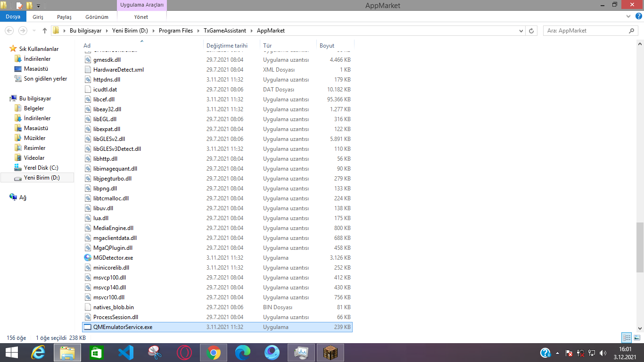Select the QMEmulatorService.exe file icon

click(88, 327)
